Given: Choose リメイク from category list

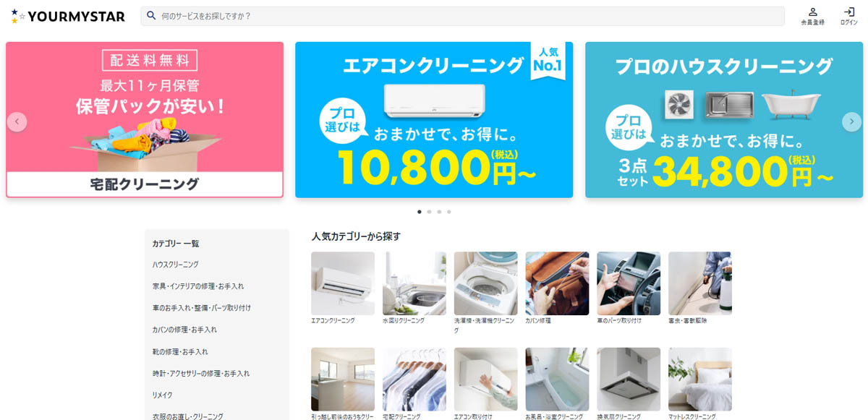Looking at the screenshot, I should (162, 395).
